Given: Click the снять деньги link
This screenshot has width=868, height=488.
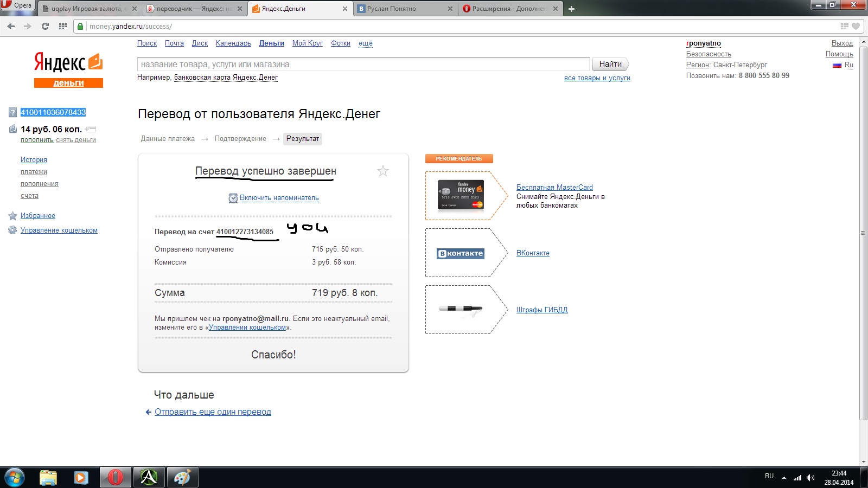Looking at the screenshot, I should (76, 140).
